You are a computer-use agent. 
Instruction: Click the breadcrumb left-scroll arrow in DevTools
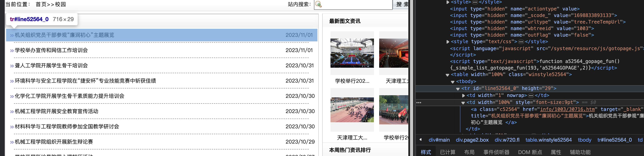click(x=420, y=140)
